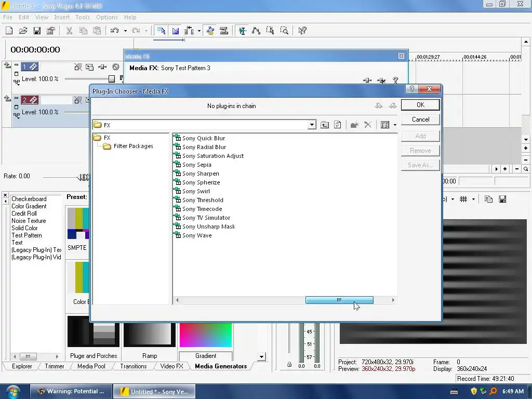This screenshot has height=399, width=532.
Task: Click the Refresh icon in Plug-In Chooser
Action: (x=338, y=125)
